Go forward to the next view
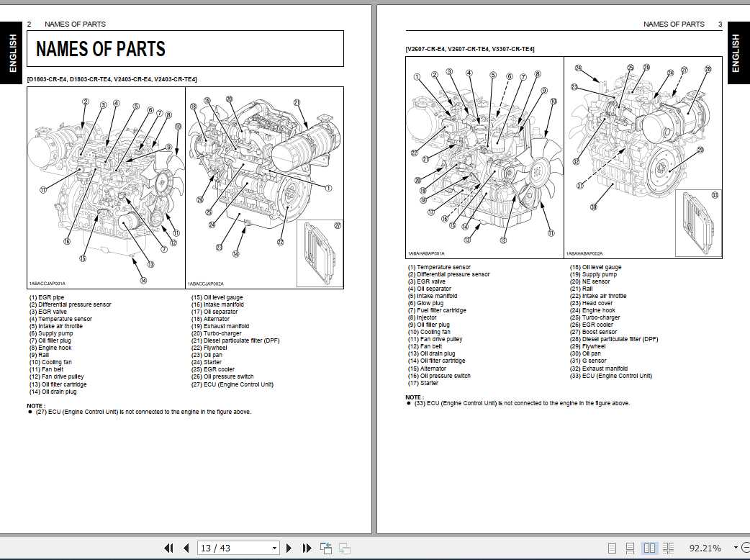The height and width of the screenshot is (560, 750). tap(344, 548)
